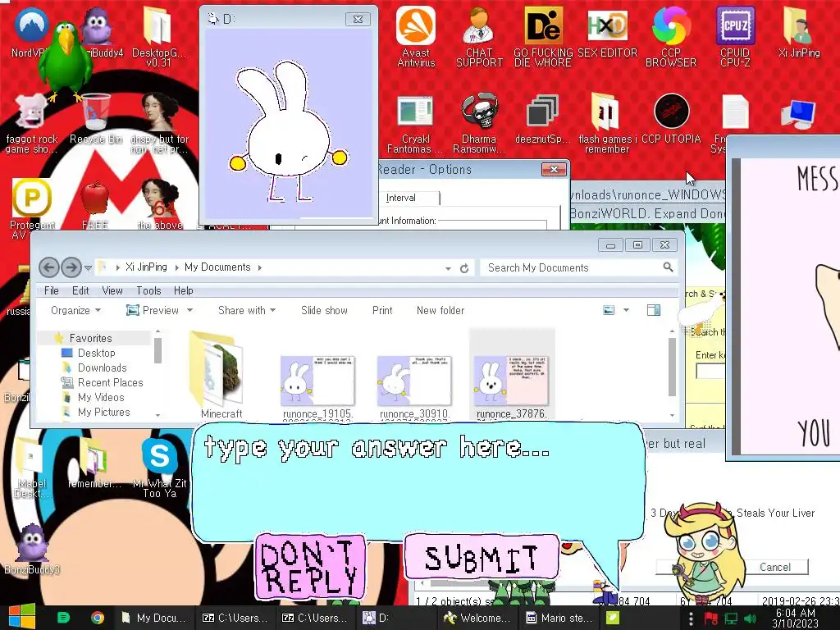The image size is (840, 630).
Task: Expand the chevron after Xi JinPing
Action: point(176,267)
